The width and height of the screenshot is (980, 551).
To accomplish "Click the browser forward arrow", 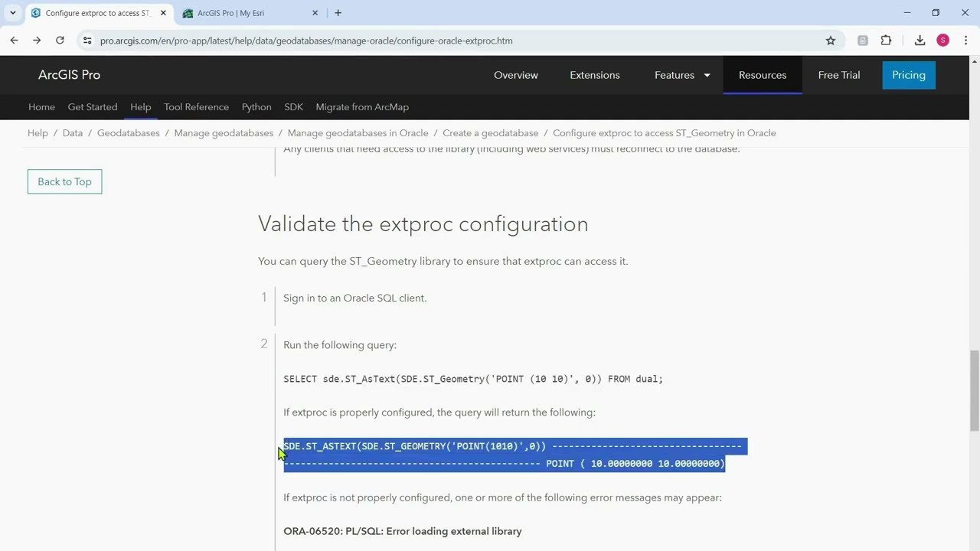I will (37, 41).
